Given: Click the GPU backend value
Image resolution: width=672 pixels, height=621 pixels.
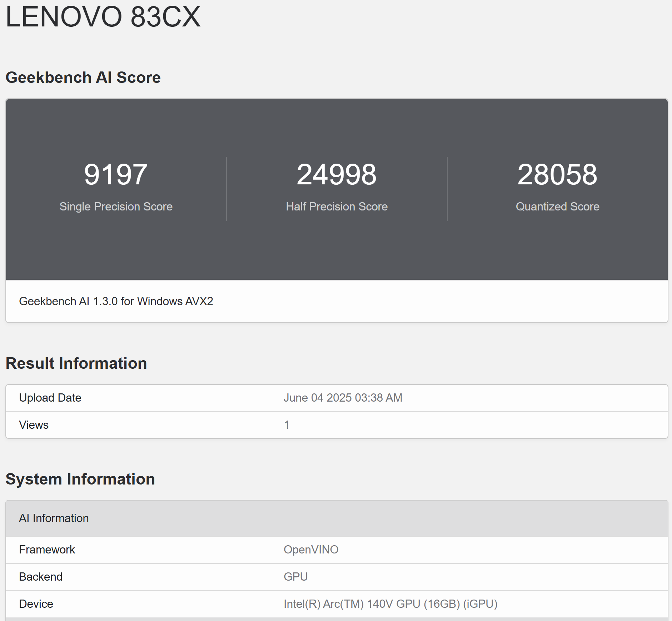Looking at the screenshot, I should point(295,577).
